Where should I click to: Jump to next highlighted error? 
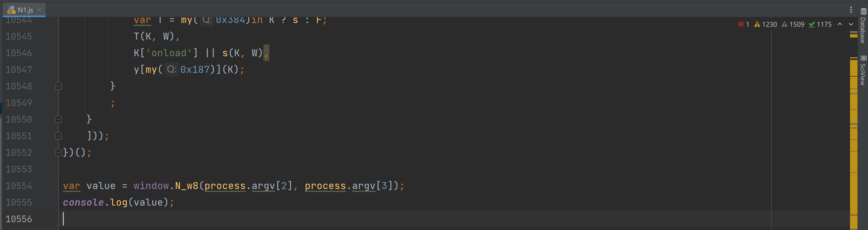[x=851, y=24]
